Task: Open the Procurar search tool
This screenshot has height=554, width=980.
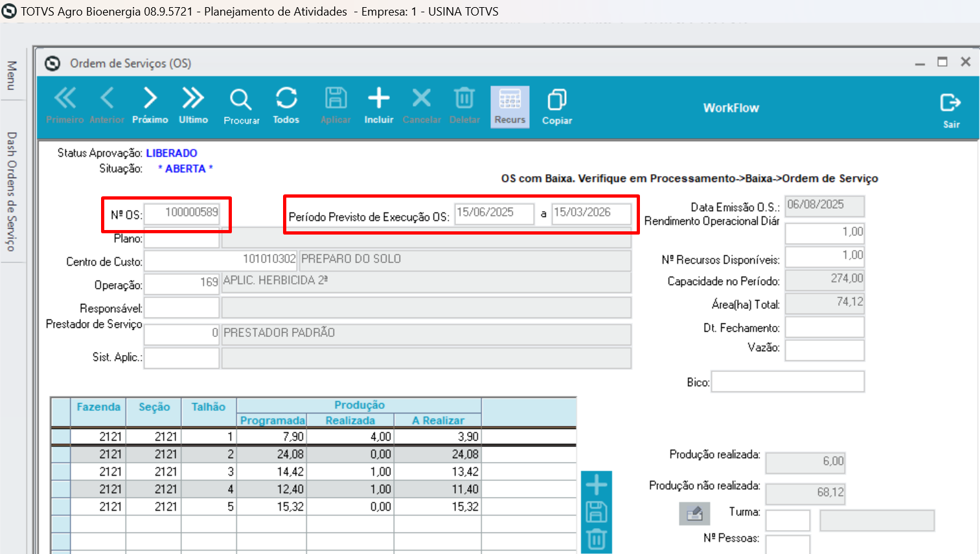Action: [x=241, y=106]
